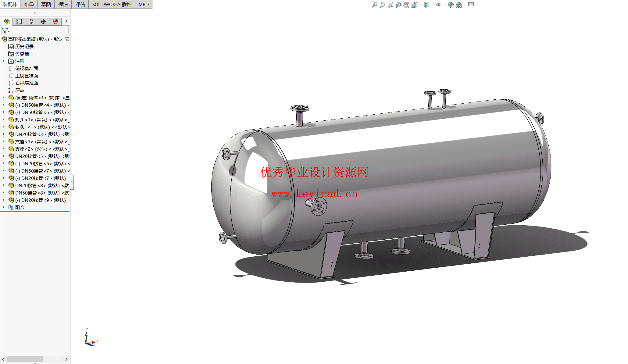Select the 高压液态氢罐 root assembly node
This screenshot has height=364, width=628.
(x=35, y=39)
